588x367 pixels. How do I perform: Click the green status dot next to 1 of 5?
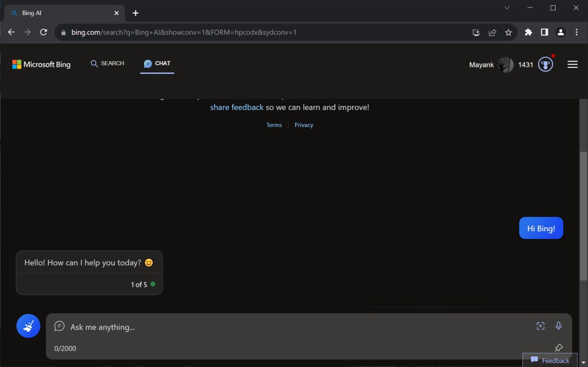153,284
